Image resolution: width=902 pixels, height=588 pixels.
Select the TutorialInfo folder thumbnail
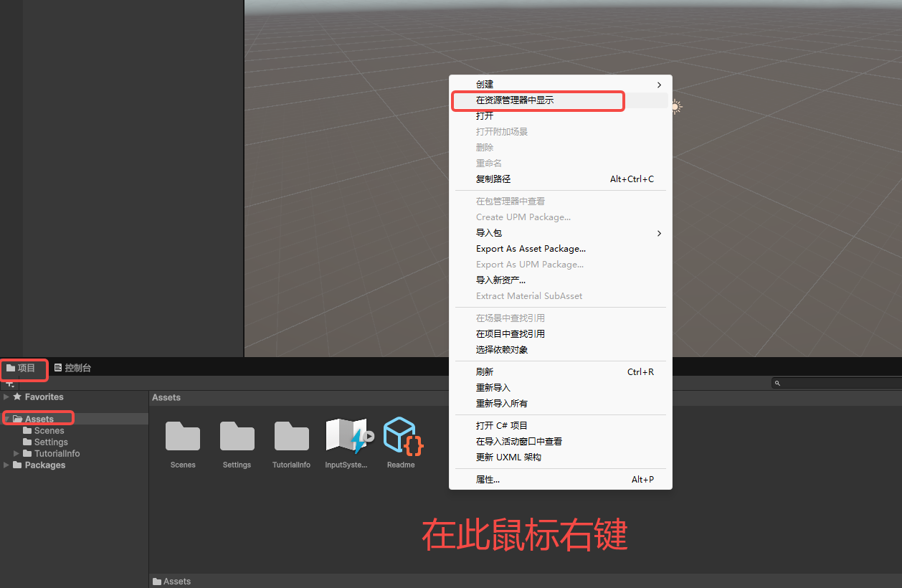[x=291, y=436]
